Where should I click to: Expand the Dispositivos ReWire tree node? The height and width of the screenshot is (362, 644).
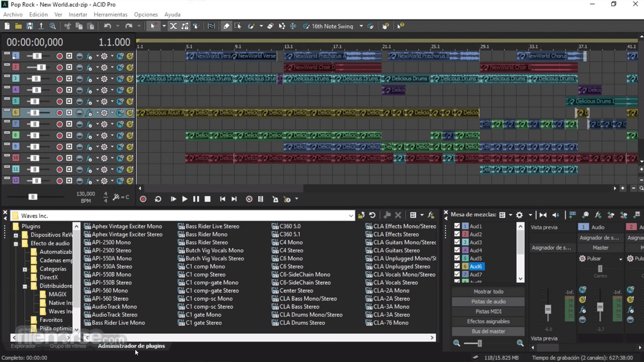coord(16,235)
